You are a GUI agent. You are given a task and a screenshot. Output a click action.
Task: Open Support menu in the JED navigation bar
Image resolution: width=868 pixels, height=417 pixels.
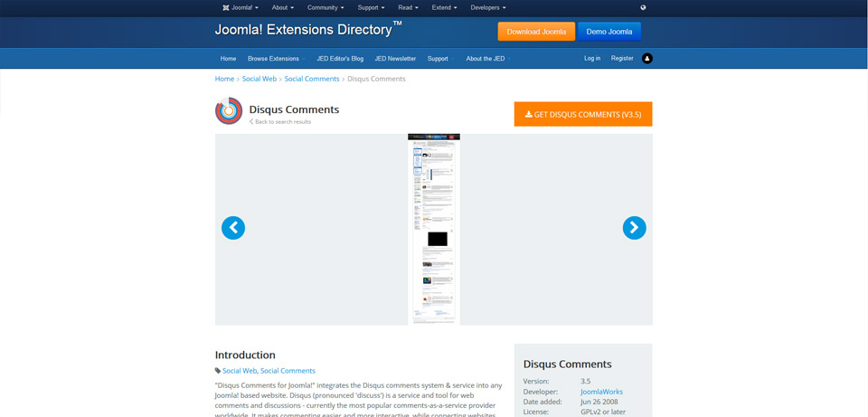pyautogui.click(x=440, y=59)
